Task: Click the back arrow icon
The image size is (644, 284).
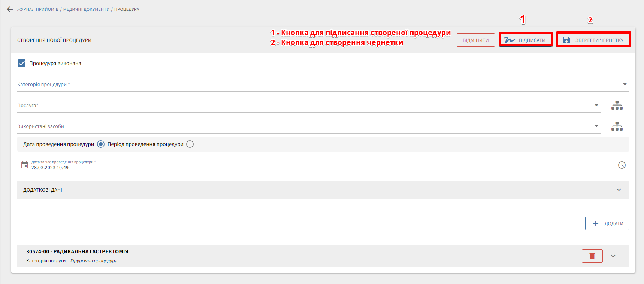Action: tap(10, 9)
